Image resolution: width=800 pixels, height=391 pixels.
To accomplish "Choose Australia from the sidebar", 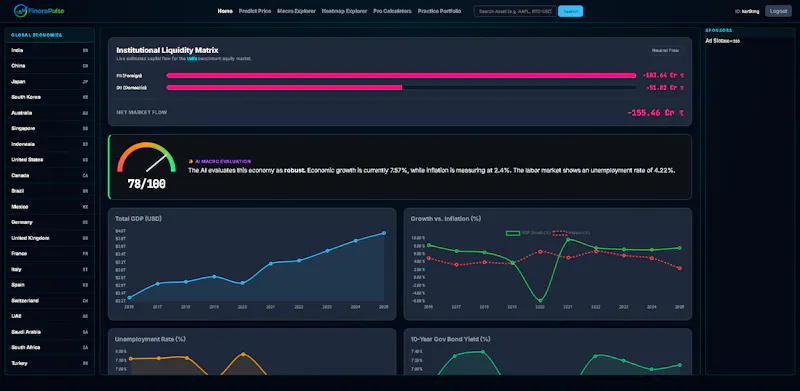I will tap(49, 113).
